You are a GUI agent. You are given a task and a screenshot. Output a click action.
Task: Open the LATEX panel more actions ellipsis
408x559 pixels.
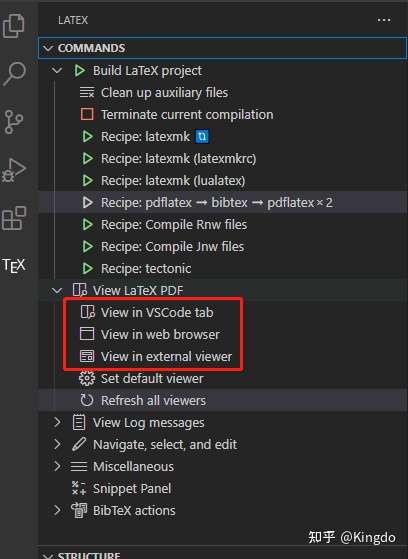pyautogui.click(x=384, y=20)
